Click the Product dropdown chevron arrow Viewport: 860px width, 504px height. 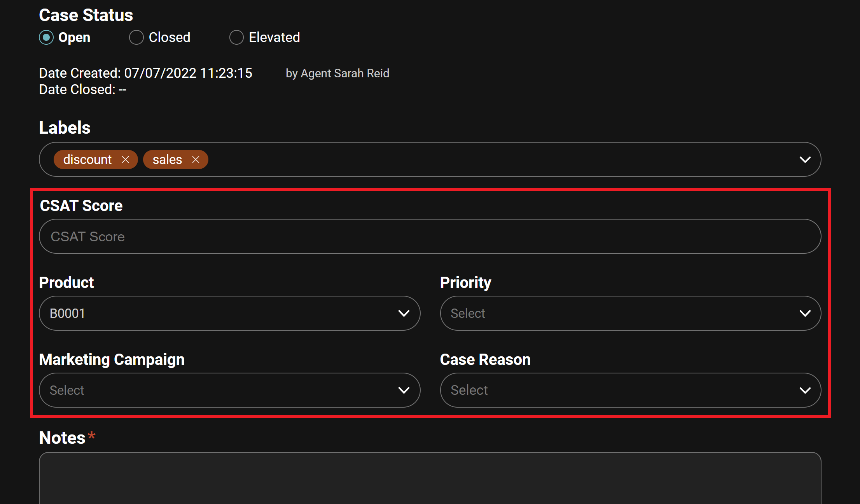point(404,313)
